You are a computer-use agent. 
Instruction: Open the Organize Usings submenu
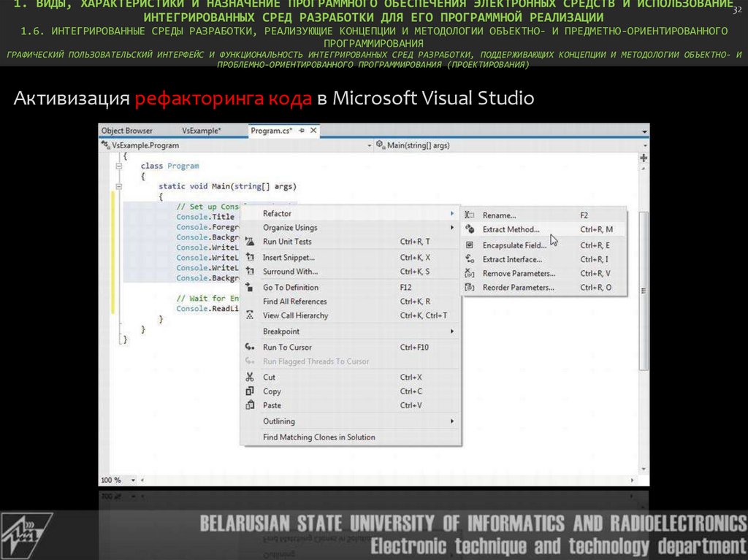point(350,228)
